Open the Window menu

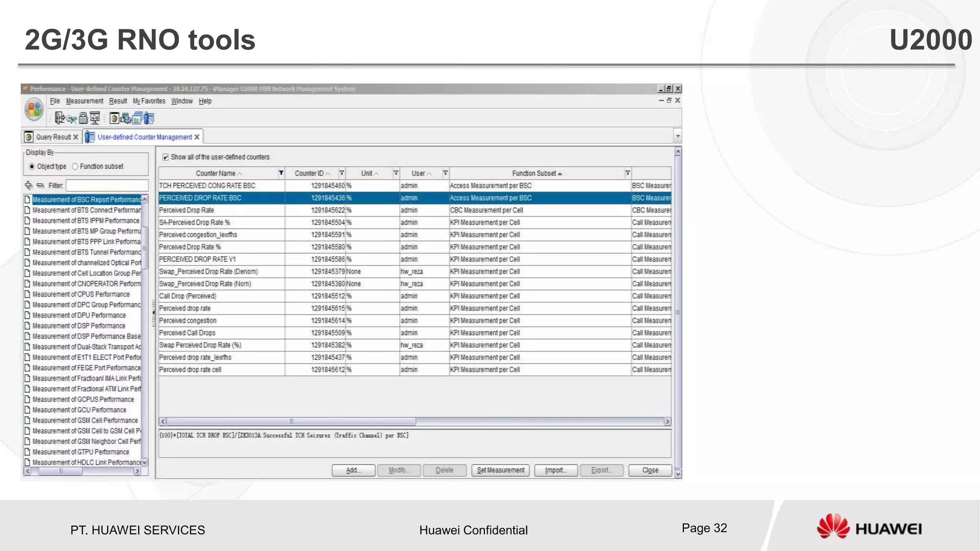[182, 101]
